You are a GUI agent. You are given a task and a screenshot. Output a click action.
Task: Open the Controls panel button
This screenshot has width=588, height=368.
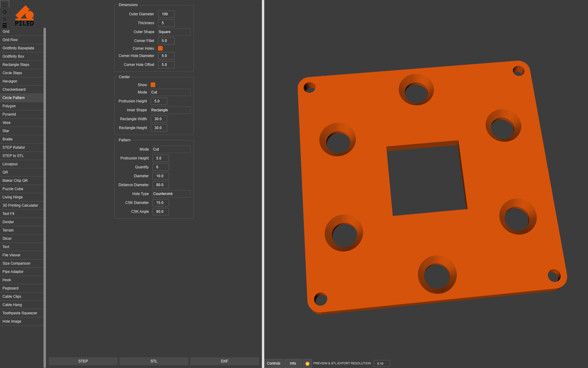tap(274, 364)
